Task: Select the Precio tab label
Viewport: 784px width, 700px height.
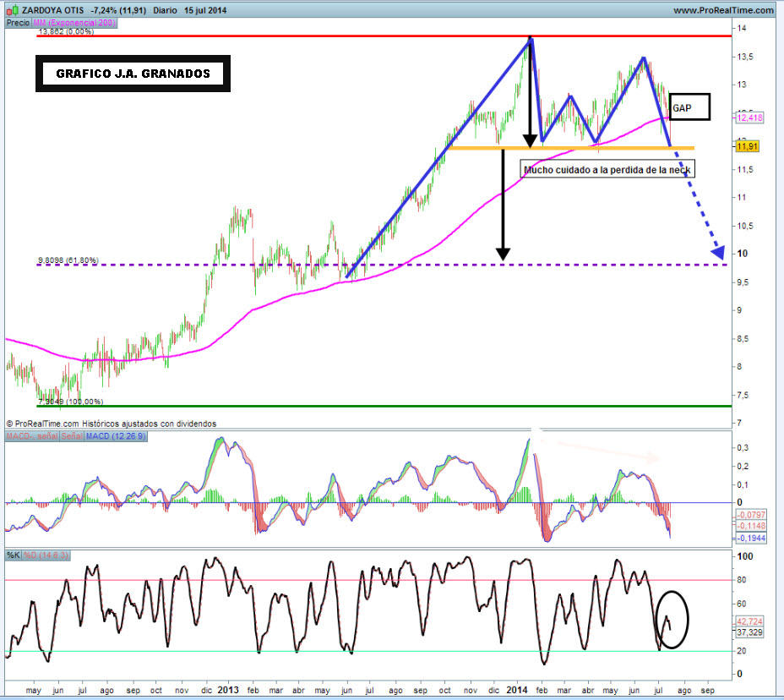Action: coord(17,23)
